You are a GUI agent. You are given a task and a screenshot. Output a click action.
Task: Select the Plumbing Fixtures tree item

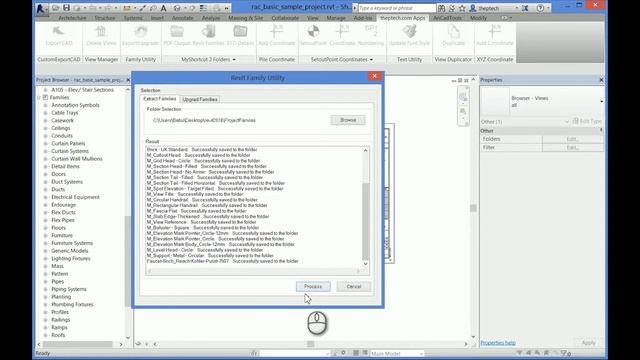pyautogui.click(x=72, y=304)
